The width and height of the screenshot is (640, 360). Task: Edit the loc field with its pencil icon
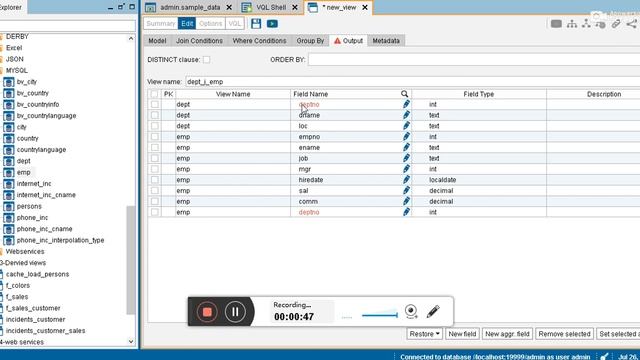pyautogui.click(x=406, y=126)
